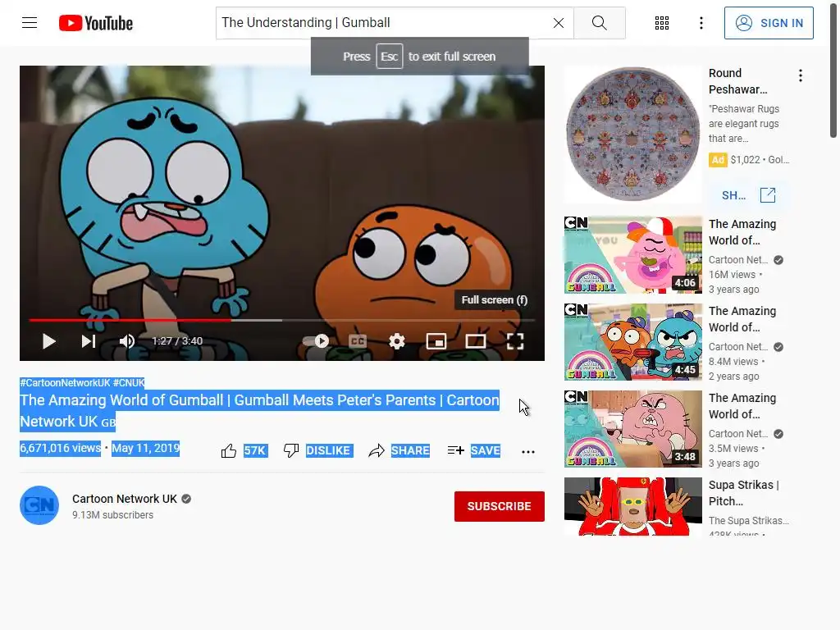The width and height of the screenshot is (840, 630).
Task: Click the video title text
Action: [x=259, y=410]
